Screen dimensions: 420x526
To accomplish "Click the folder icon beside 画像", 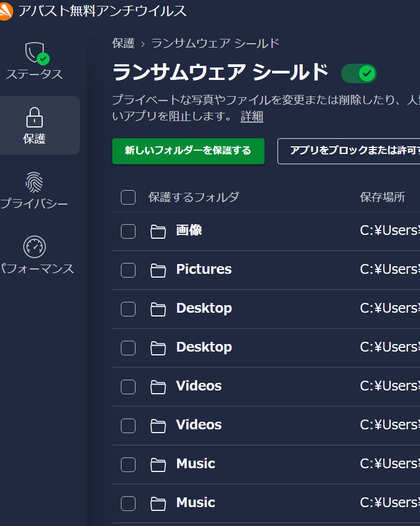I will coord(158,232).
